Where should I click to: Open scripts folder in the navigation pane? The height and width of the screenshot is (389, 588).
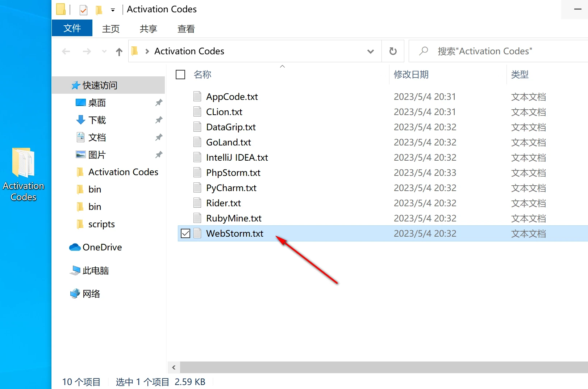[x=101, y=224]
